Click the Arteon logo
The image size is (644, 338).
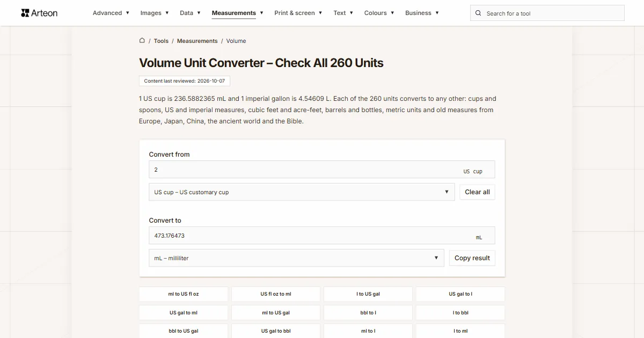39,13
